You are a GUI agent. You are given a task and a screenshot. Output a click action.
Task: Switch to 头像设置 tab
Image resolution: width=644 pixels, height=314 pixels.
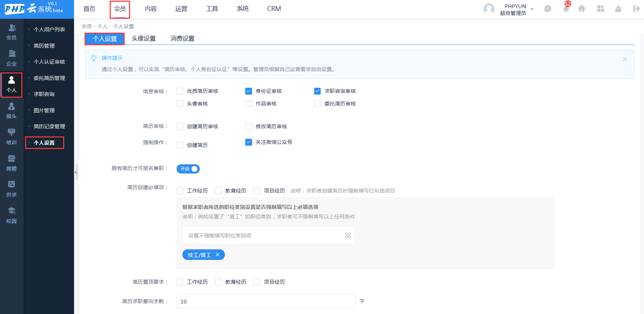pyautogui.click(x=144, y=39)
